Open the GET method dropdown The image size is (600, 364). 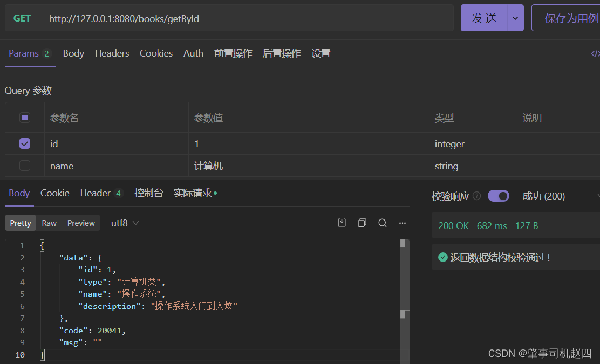[x=22, y=18]
